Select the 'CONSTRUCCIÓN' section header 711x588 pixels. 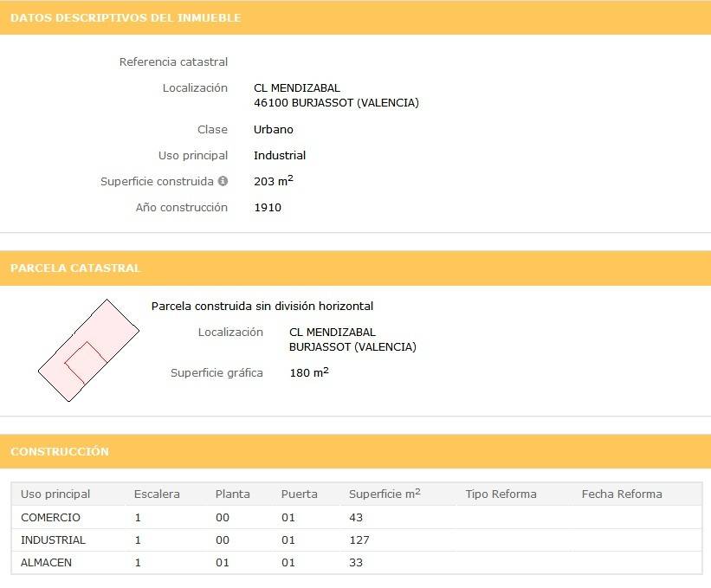tap(60, 451)
